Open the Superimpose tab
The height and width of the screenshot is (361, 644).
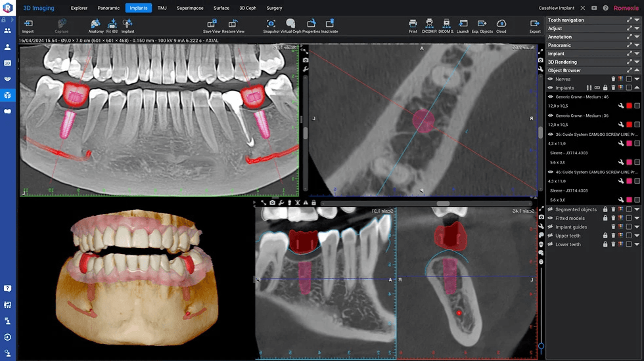190,8
